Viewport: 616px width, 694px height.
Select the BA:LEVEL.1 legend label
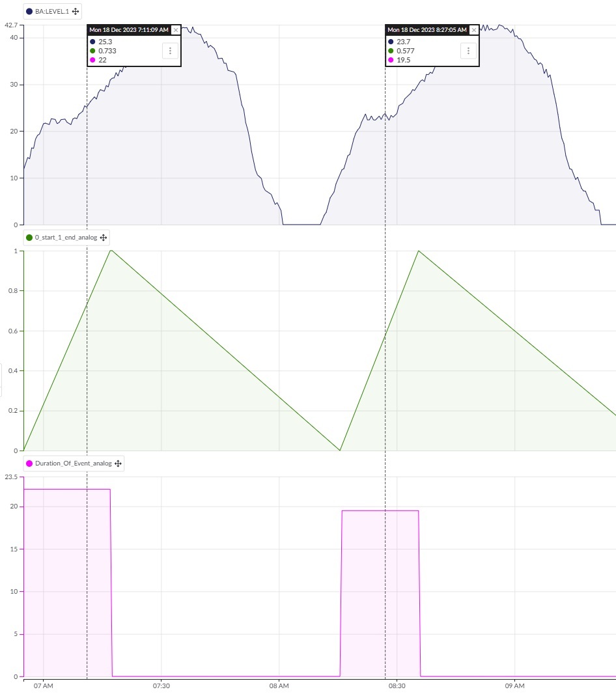coord(52,12)
